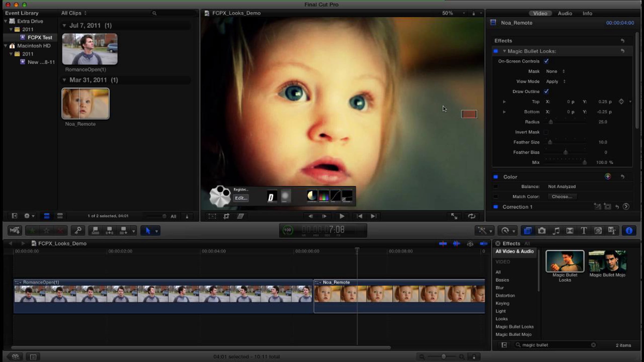Activate the Crop tool below viewer
Viewport: 644px width, 362px height.
(x=226, y=216)
